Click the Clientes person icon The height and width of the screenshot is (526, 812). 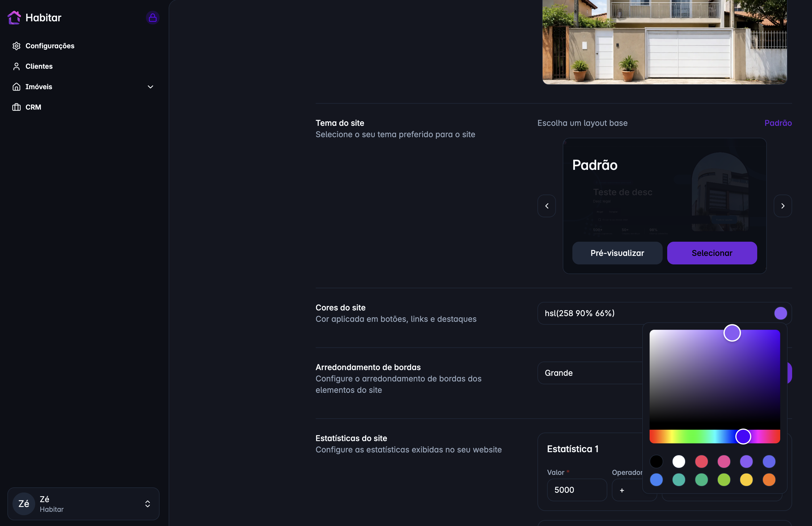(x=17, y=66)
